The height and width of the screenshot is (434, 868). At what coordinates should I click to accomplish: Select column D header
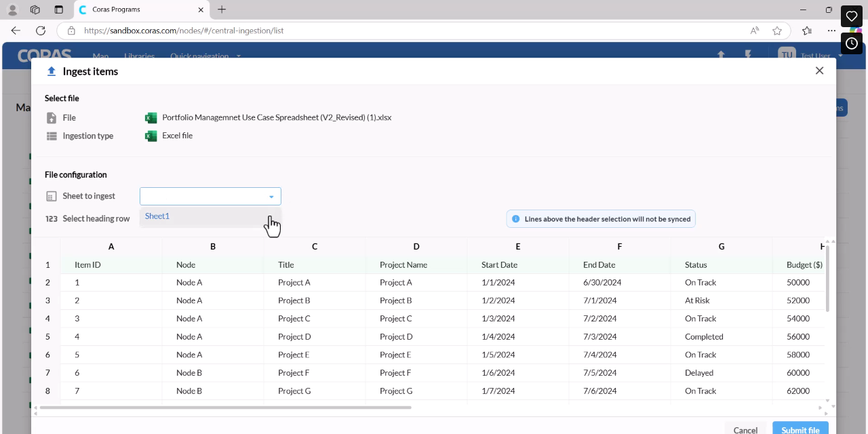point(416,247)
